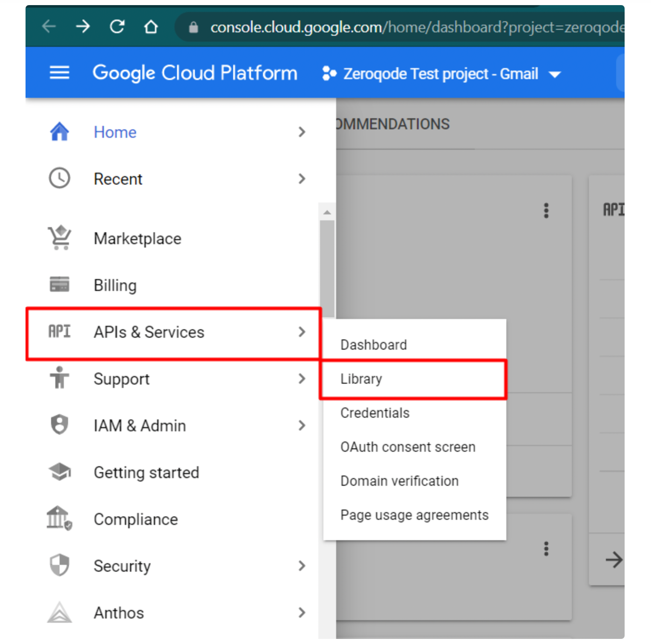Open OAuth consent screen menu item
651x644 pixels.
pyautogui.click(x=414, y=447)
